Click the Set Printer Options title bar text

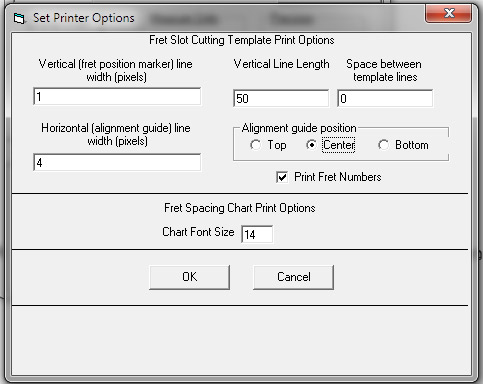point(84,18)
